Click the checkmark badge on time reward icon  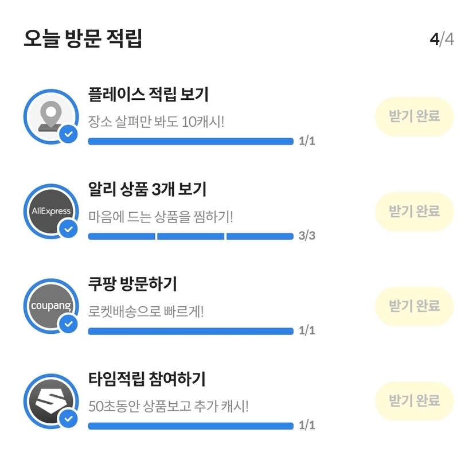[x=69, y=419]
